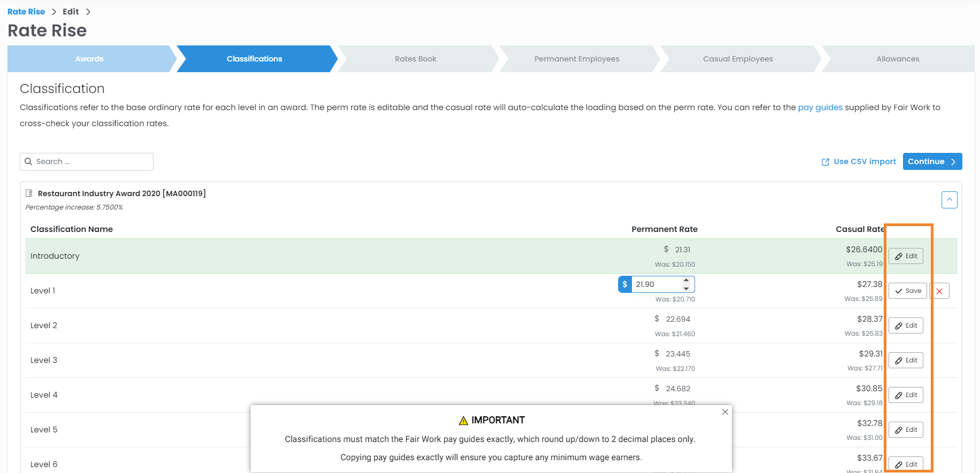
Task: Click the dollar sign icon in Level 1 input
Action: pyautogui.click(x=624, y=284)
